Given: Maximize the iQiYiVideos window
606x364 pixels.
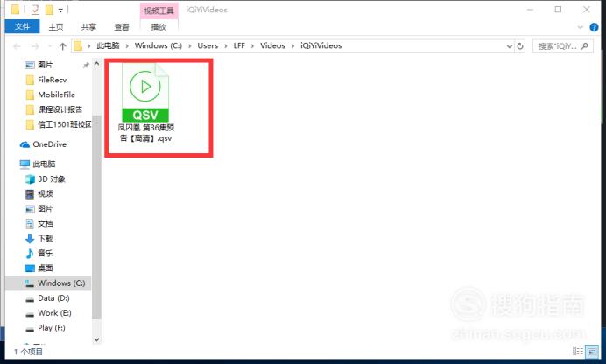Looking at the screenshot, I should coord(558,10).
